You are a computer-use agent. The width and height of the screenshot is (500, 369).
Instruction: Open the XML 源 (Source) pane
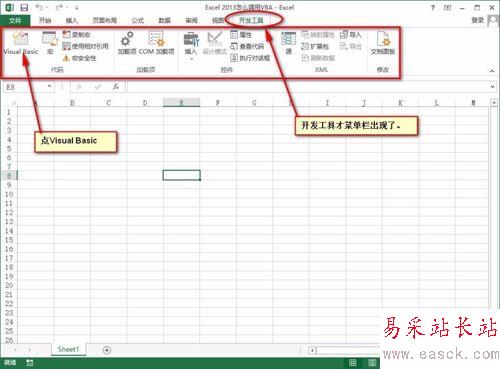point(289,43)
